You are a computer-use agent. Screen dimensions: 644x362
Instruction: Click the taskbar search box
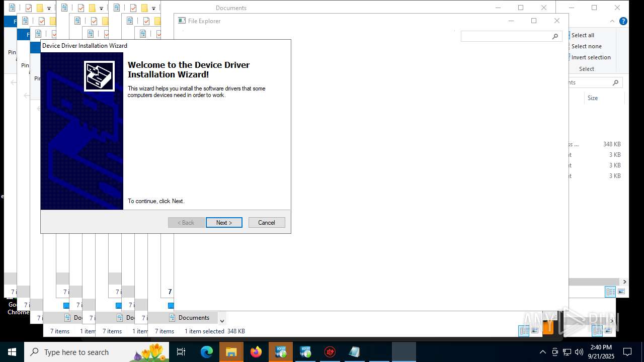pyautogui.click(x=97, y=352)
